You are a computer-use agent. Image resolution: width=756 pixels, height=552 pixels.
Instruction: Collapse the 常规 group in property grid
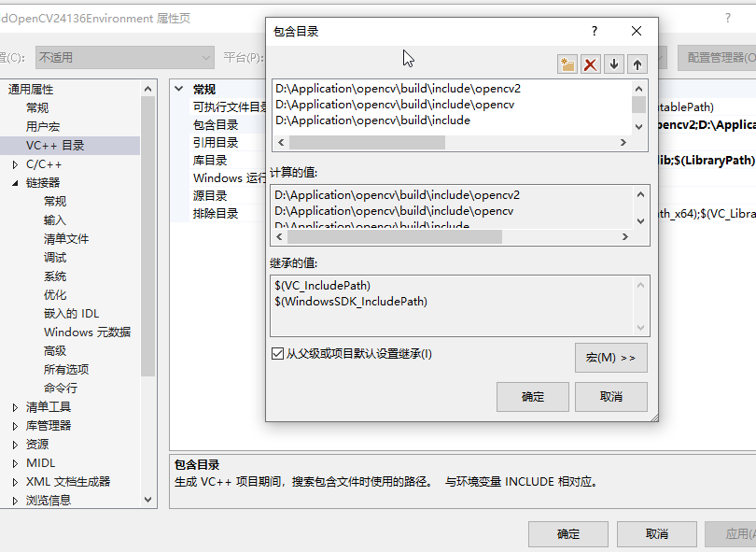[178, 89]
